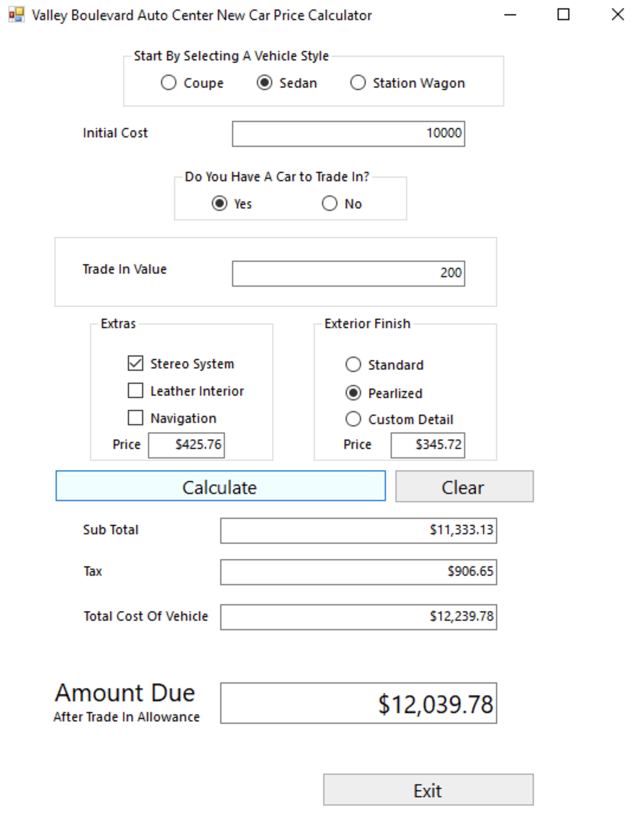Select No for trade in

[x=330, y=204]
